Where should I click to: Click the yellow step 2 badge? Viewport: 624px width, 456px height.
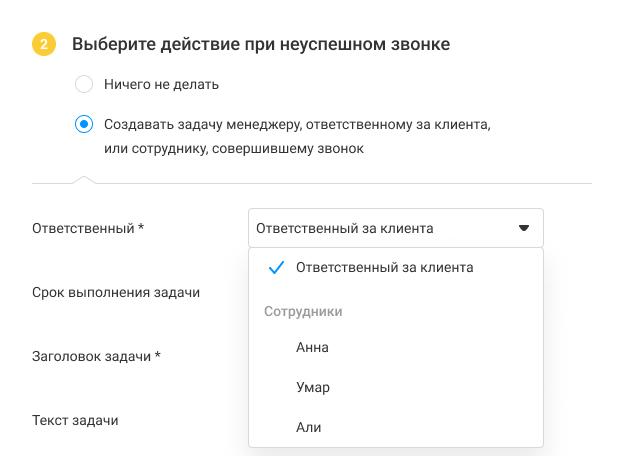[x=43, y=44]
